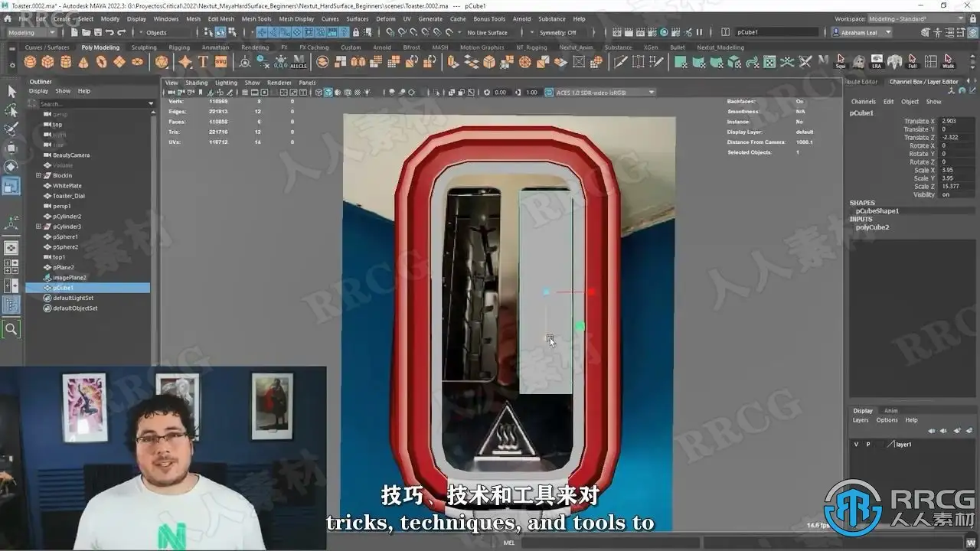Toggle the pause IPR render button
The image size is (980, 551).
(699, 32)
